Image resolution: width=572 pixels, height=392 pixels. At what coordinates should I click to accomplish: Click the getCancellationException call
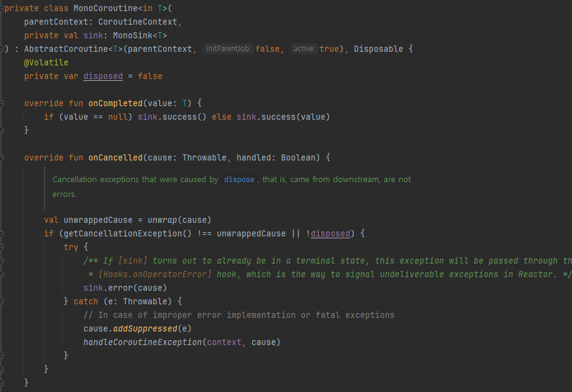(122, 234)
